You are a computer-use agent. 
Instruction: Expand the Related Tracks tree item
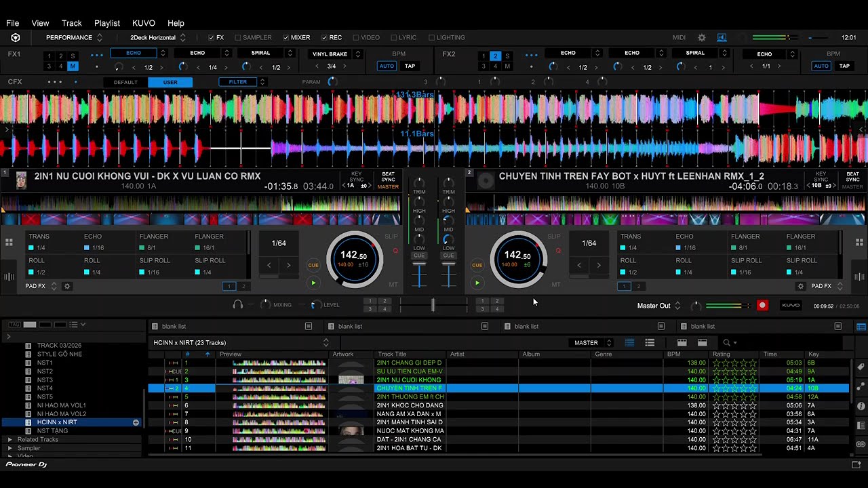(9, 440)
